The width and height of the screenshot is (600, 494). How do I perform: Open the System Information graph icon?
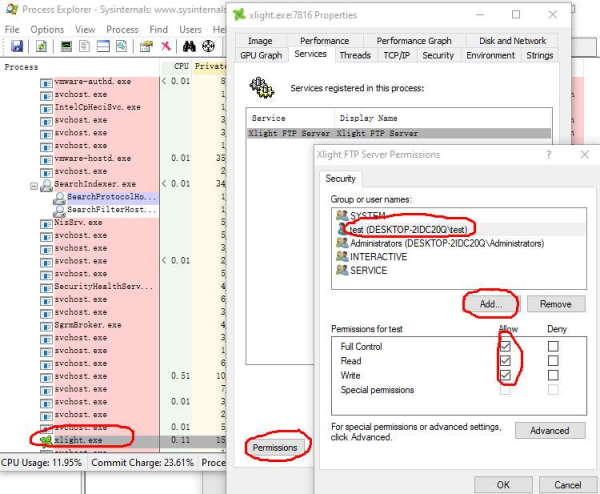coord(66,46)
